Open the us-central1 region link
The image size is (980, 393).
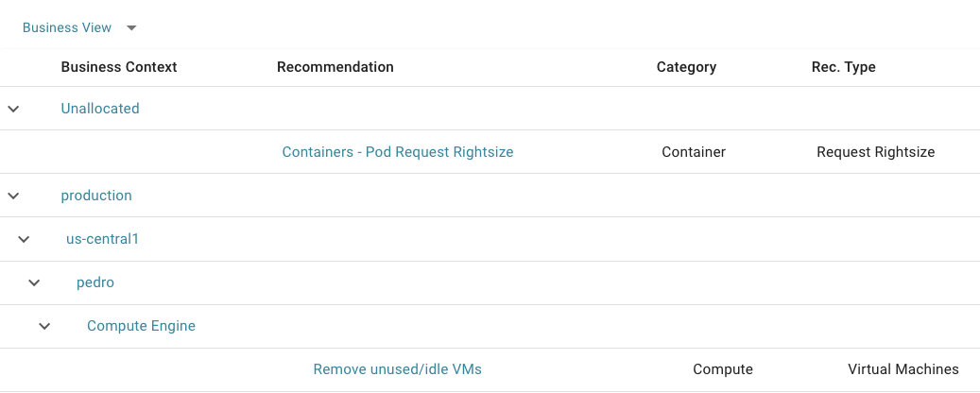click(x=102, y=239)
